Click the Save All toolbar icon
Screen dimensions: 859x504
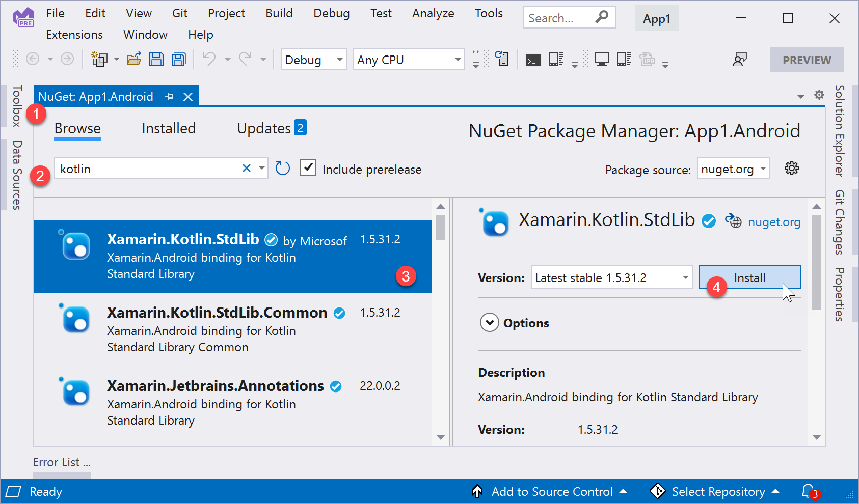point(178,60)
